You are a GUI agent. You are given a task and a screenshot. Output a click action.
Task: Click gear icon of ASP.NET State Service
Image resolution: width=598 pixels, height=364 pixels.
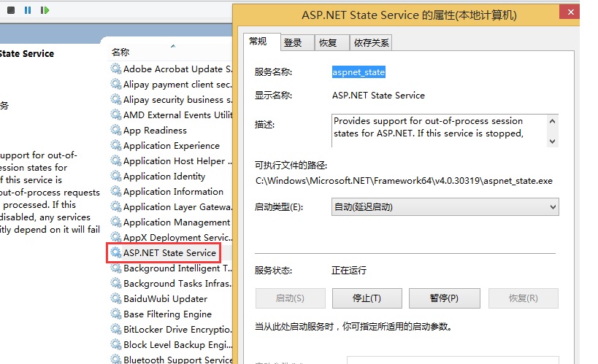click(x=116, y=252)
